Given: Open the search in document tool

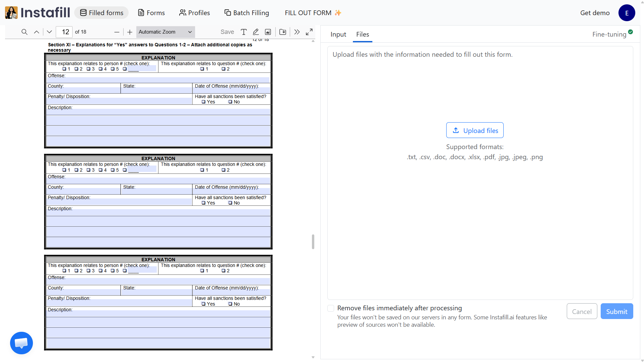Looking at the screenshot, I should pyautogui.click(x=24, y=32).
